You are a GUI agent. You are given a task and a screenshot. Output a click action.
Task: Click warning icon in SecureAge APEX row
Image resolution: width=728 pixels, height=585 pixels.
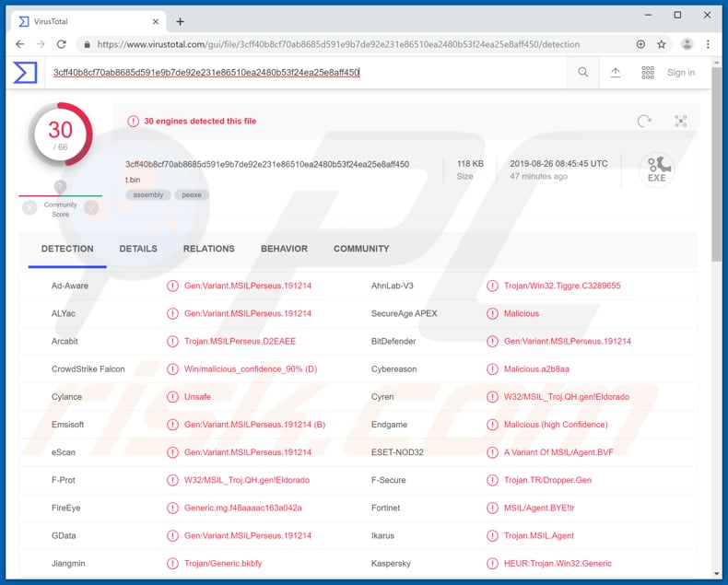492,313
